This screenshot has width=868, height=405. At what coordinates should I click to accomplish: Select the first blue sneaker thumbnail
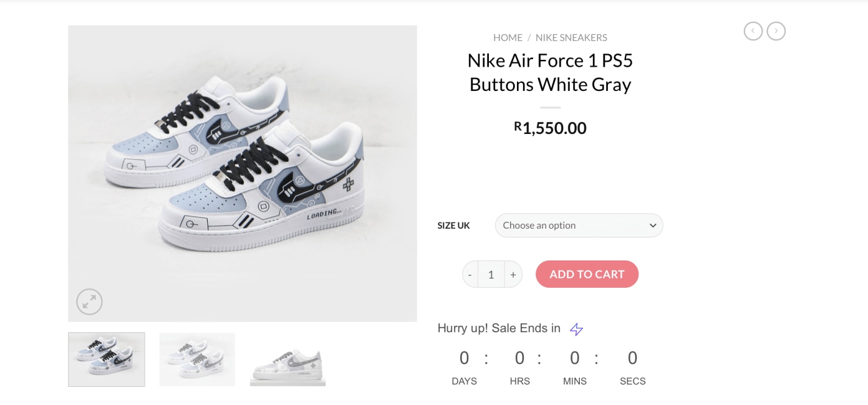(x=107, y=360)
